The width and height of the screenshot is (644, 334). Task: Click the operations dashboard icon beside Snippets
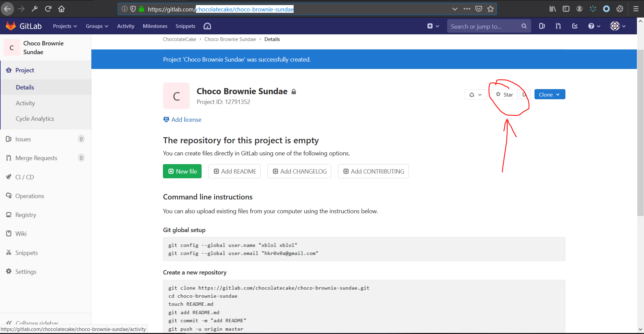[x=207, y=26]
